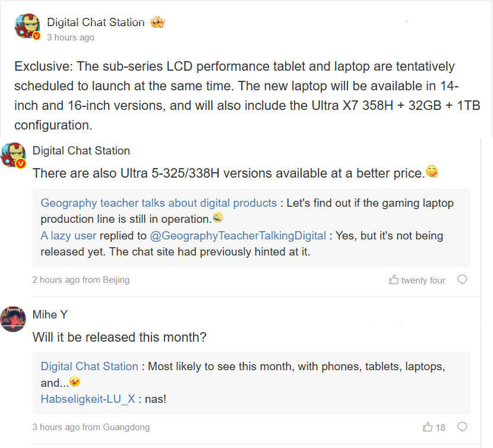Click the 2 hours ago from Beijing timestamp

coord(81,280)
